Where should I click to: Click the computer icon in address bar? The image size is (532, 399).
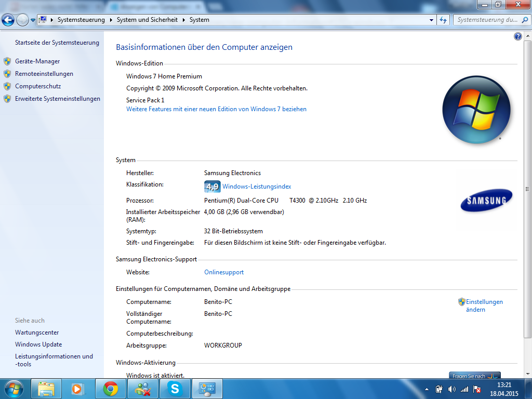[x=43, y=20]
